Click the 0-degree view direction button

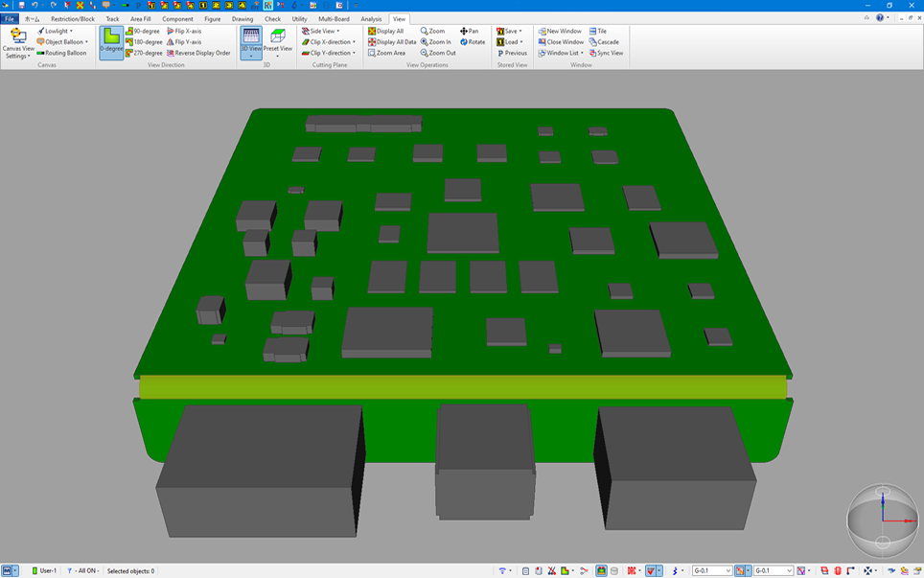coord(111,42)
